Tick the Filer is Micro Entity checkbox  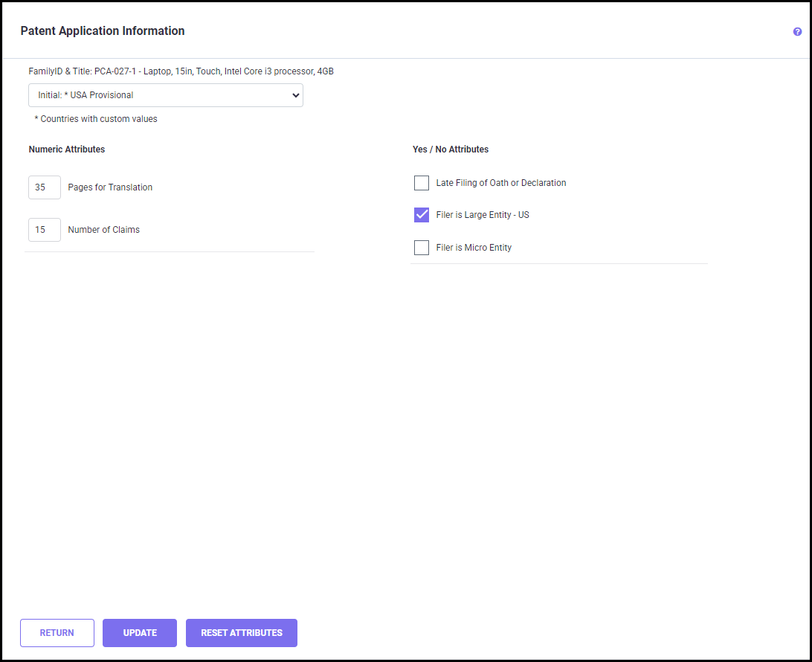pos(422,248)
